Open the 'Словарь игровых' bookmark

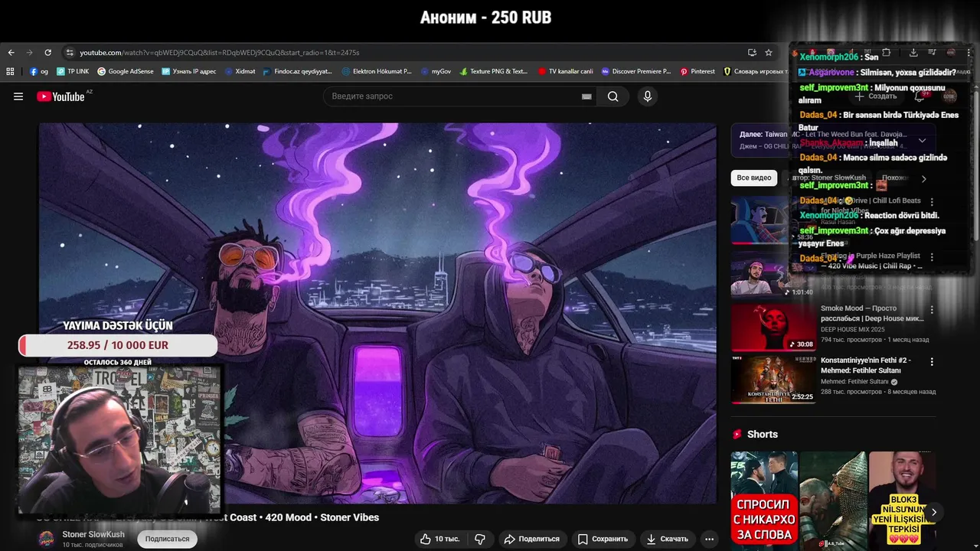pyautogui.click(x=756, y=71)
